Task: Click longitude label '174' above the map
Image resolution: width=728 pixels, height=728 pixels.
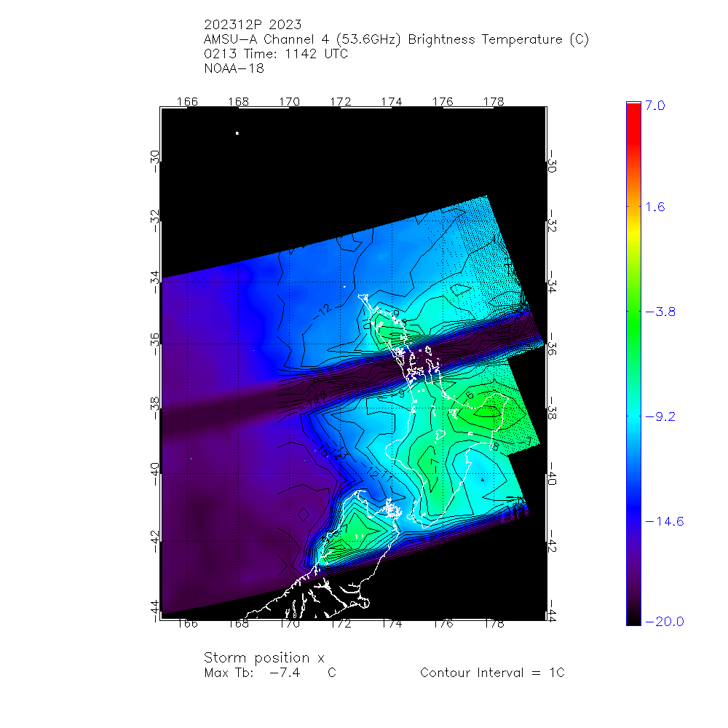Action: [392, 101]
